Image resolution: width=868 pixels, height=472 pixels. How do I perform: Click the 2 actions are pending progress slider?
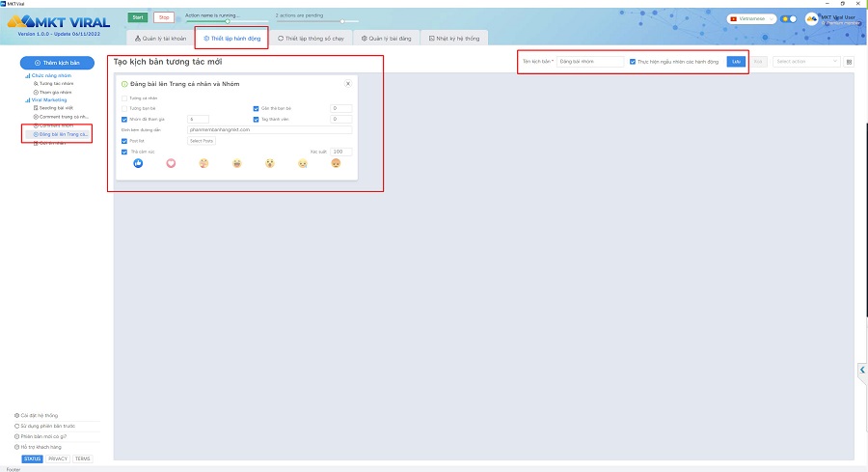coord(316,21)
